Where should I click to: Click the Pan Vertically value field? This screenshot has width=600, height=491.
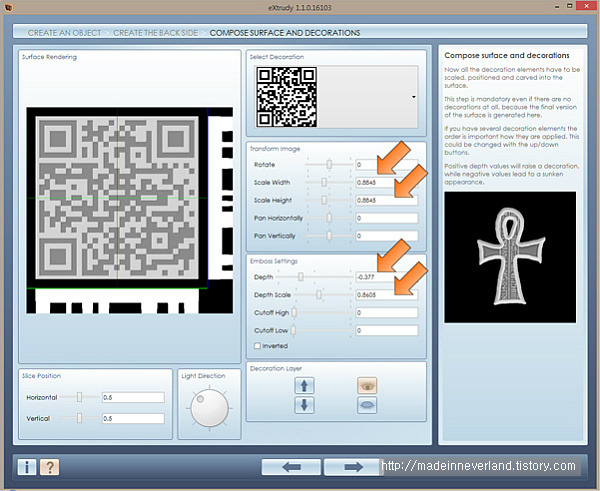coord(386,236)
